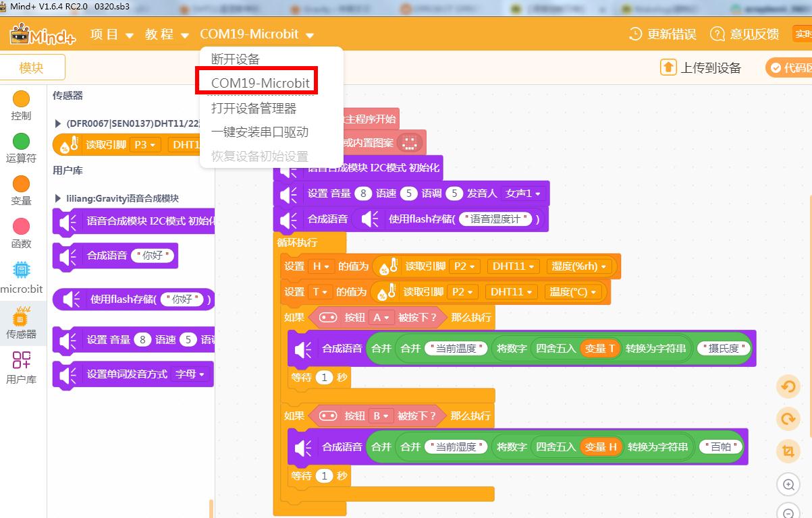Image resolution: width=812 pixels, height=518 pixels.
Task: Click the 百帕 text field
Action: point(721,447)
